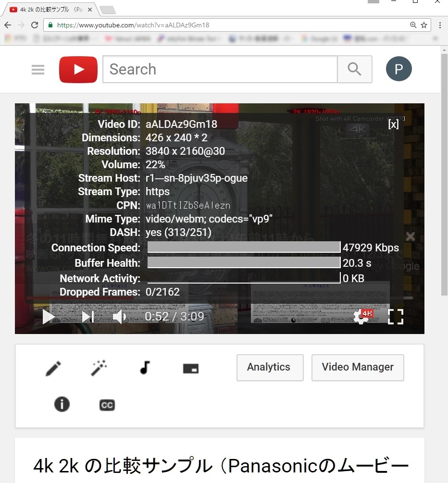Open the account menu via the P avatar
This screenshot has width=448, height=483.
tap(399, 69)
